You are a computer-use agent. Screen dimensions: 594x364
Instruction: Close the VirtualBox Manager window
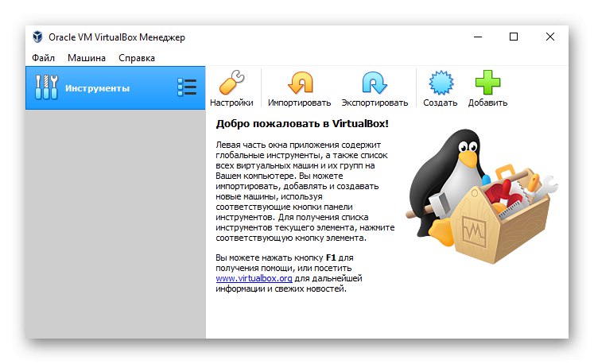click(550, 37)
